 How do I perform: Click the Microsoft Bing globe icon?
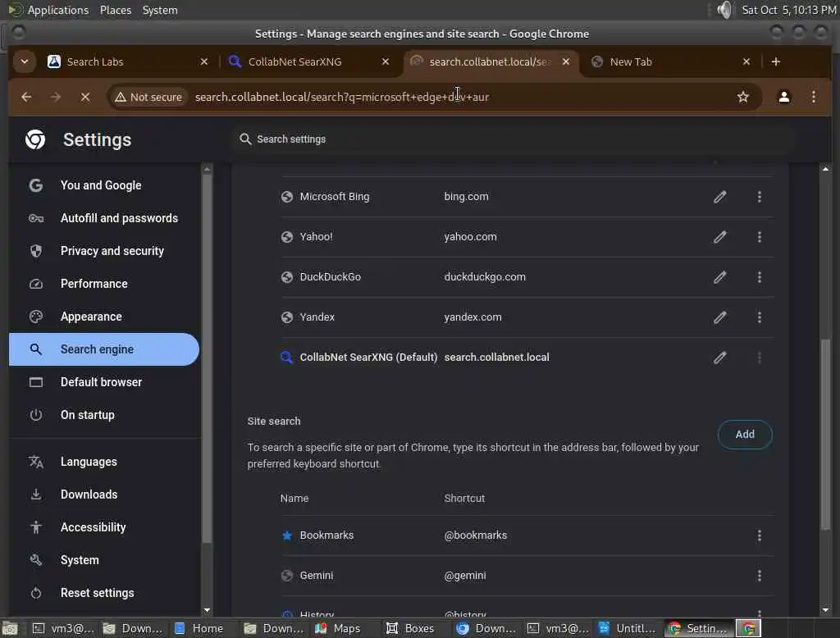click(x=286, y=197)
